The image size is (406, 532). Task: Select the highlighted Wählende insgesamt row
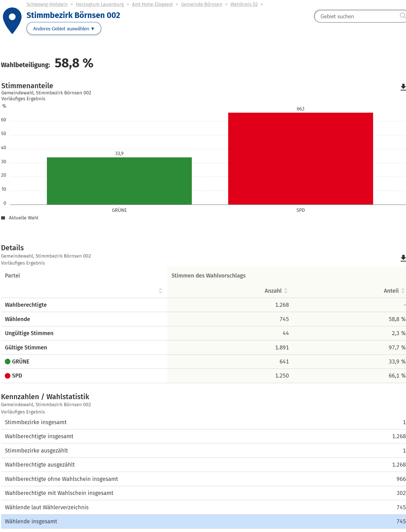203,521
